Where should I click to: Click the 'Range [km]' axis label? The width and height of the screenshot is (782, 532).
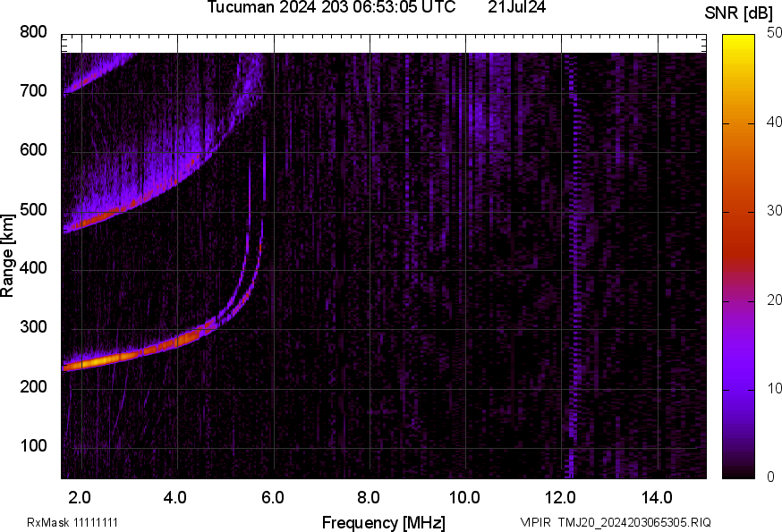[x=7, y=256]
